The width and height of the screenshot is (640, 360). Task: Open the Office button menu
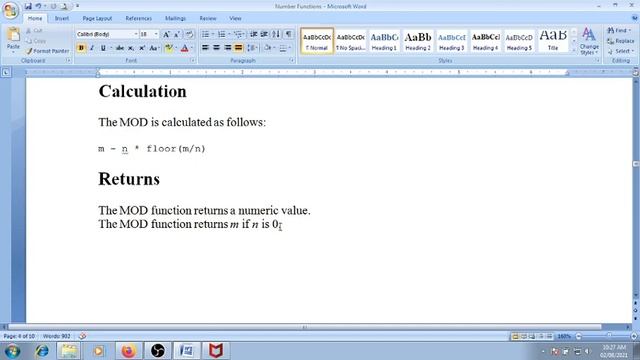10,10
